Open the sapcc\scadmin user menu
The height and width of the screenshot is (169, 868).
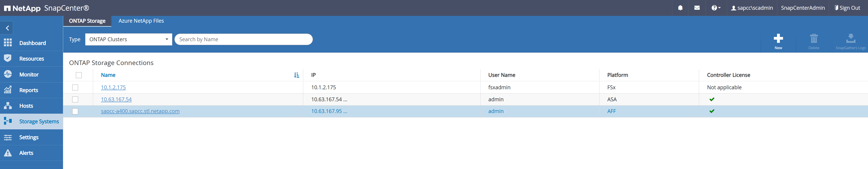pyautogui.click(x=752, y=8)
